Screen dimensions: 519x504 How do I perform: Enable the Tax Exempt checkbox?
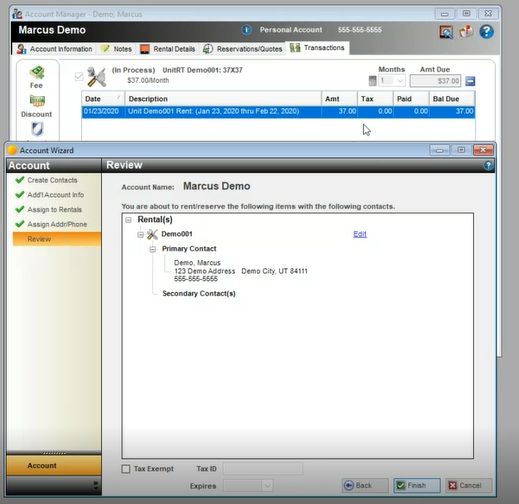[x=126, y=469]
